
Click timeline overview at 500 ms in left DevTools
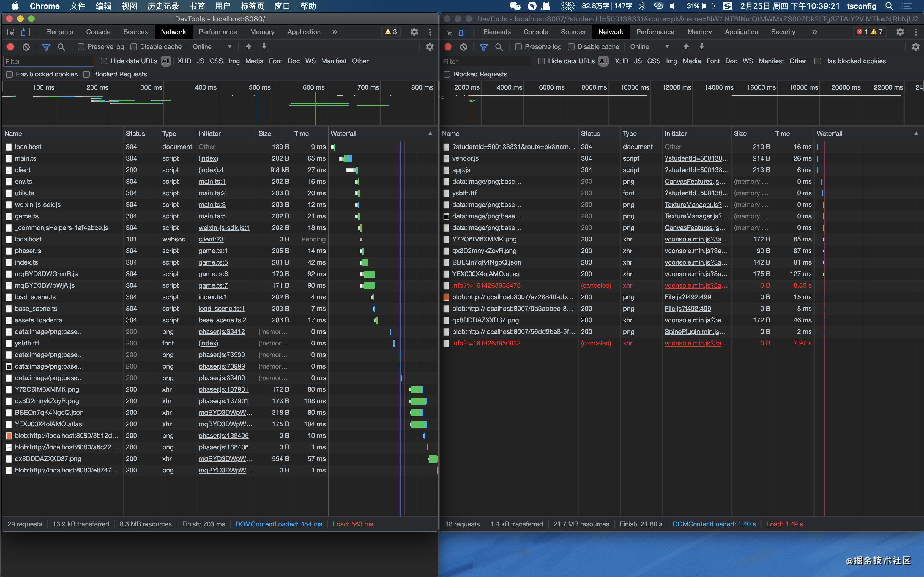tap(260, 87)
